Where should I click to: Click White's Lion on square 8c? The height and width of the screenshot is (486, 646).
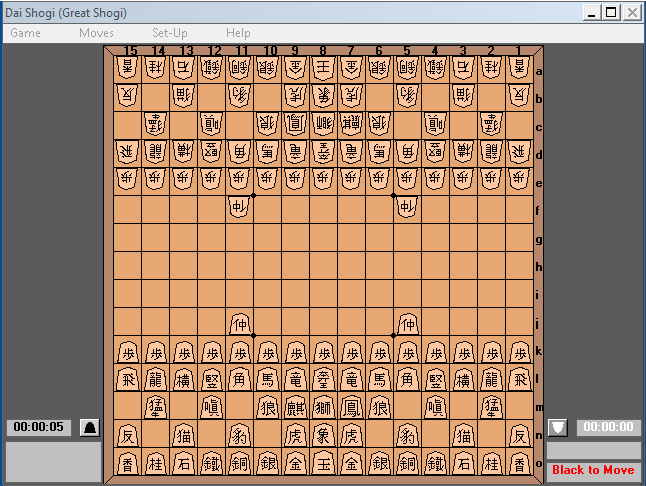click(x=323, y=124)
